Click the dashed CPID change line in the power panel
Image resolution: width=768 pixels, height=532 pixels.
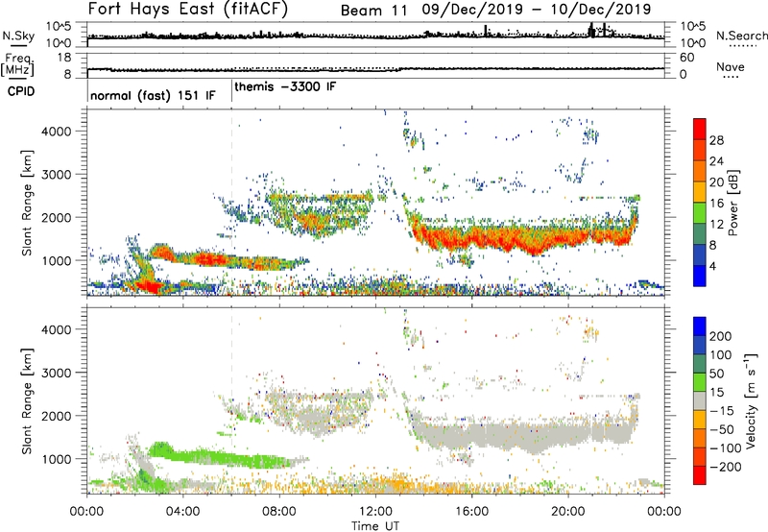pos(231,203)
